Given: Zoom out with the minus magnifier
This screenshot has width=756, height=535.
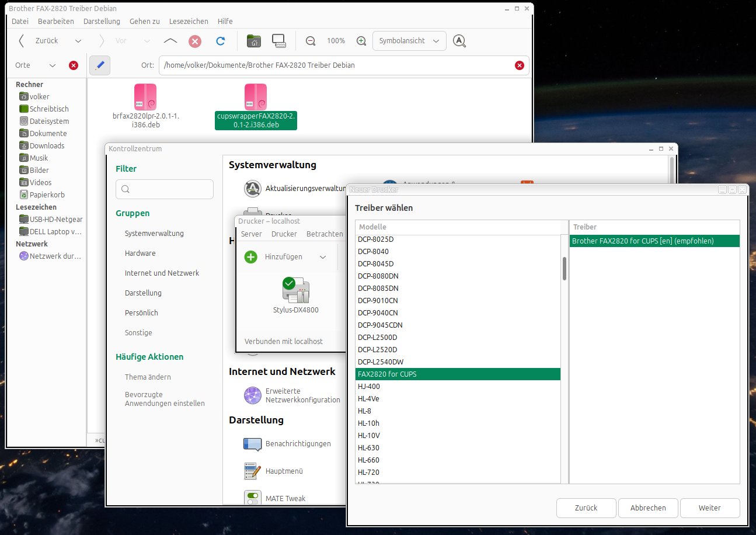Looking at the screenshot, I should tap(311, 41).
